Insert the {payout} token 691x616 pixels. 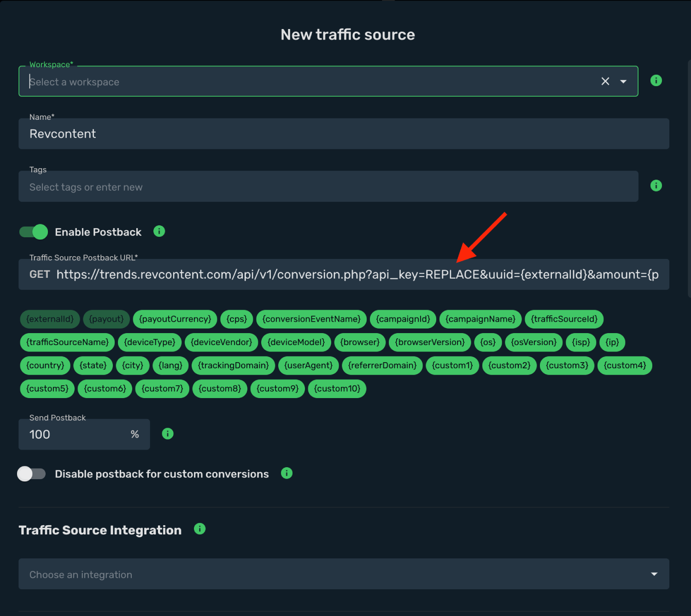(106, 319)
